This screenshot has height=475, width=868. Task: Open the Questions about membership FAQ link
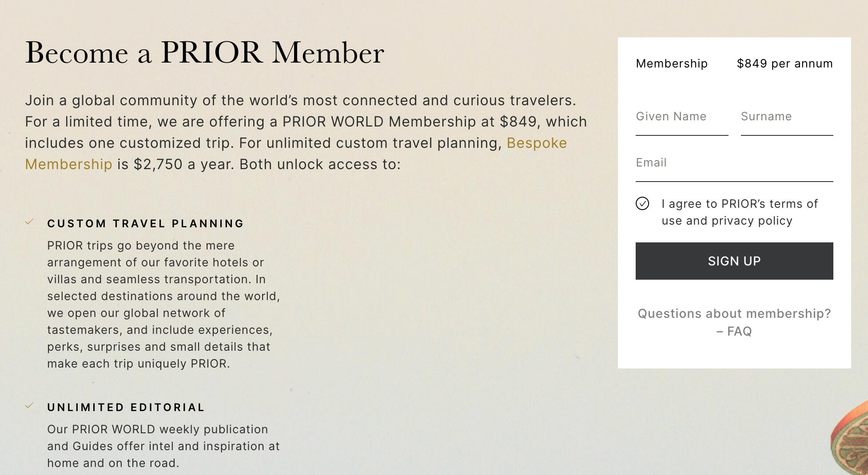point(734,322)
